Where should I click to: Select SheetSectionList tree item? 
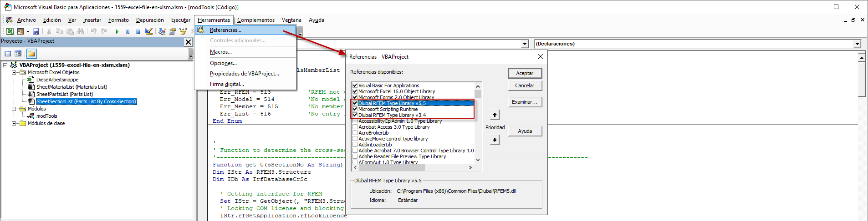pyautogui.click(x=86, y=101)
